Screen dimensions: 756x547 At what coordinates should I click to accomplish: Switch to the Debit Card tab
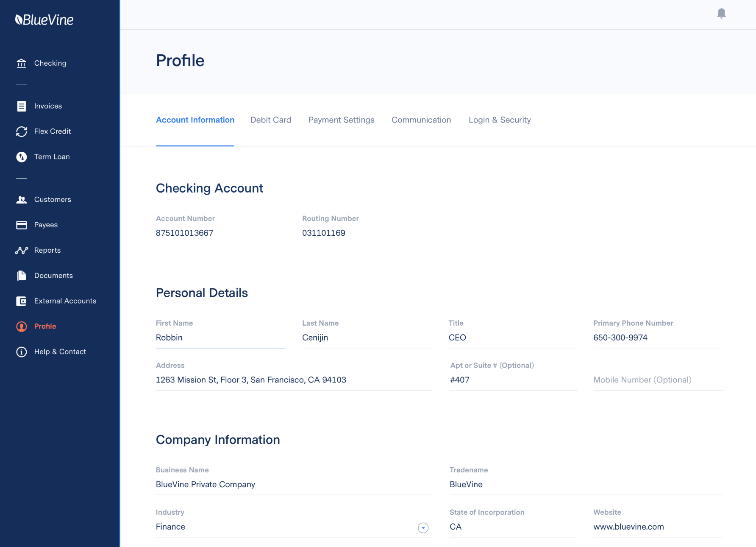[x=271, y=120]
